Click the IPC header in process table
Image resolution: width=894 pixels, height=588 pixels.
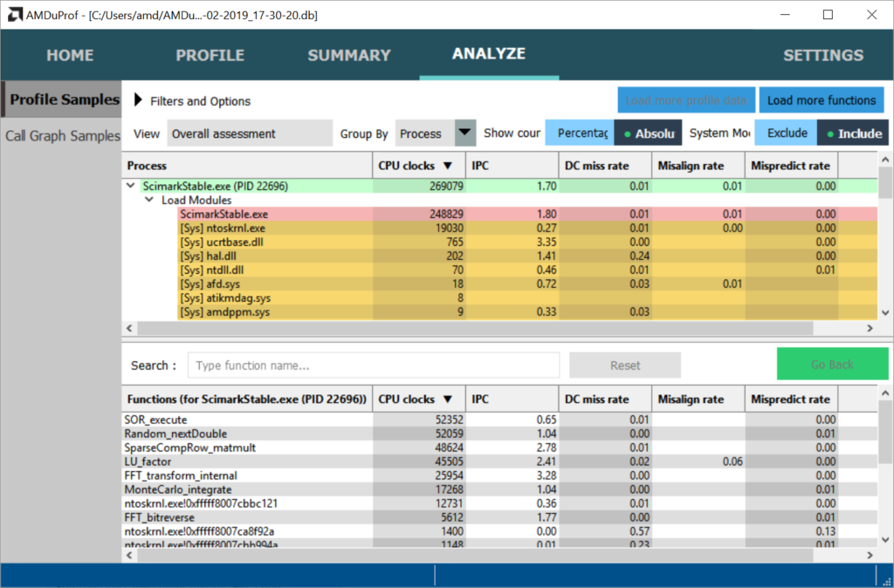tap(512, 166)
